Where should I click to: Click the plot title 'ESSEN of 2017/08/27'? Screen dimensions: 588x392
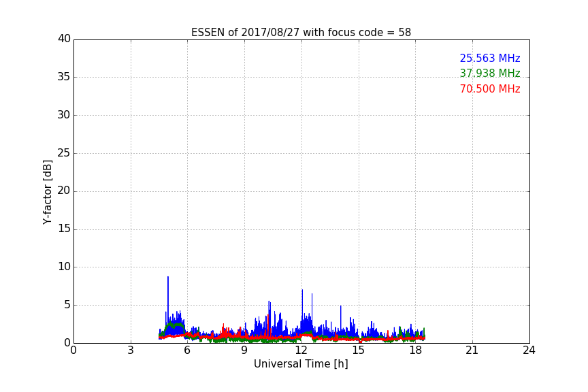301,33
